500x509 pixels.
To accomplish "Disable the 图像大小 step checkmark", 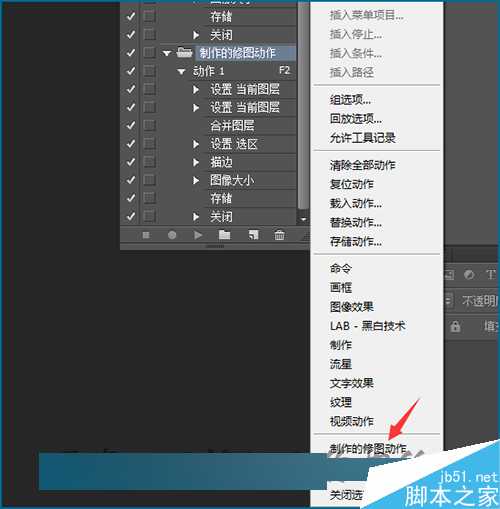I will point(131,180).
